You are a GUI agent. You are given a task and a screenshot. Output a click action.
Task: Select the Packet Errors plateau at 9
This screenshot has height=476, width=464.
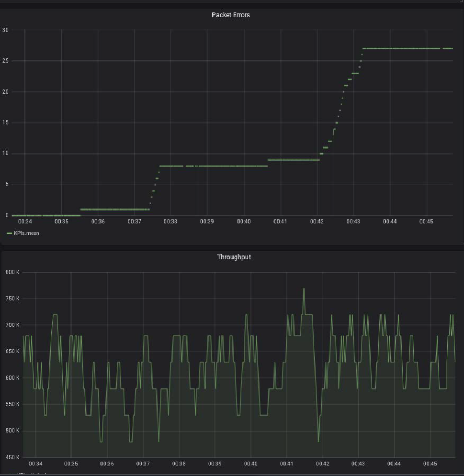[x=293, y=160]
